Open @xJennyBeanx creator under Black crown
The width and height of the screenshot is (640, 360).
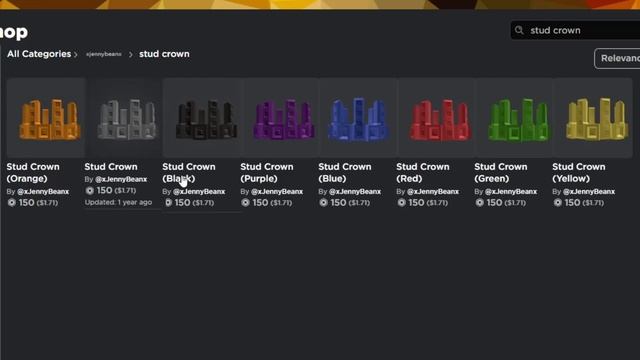199,191
